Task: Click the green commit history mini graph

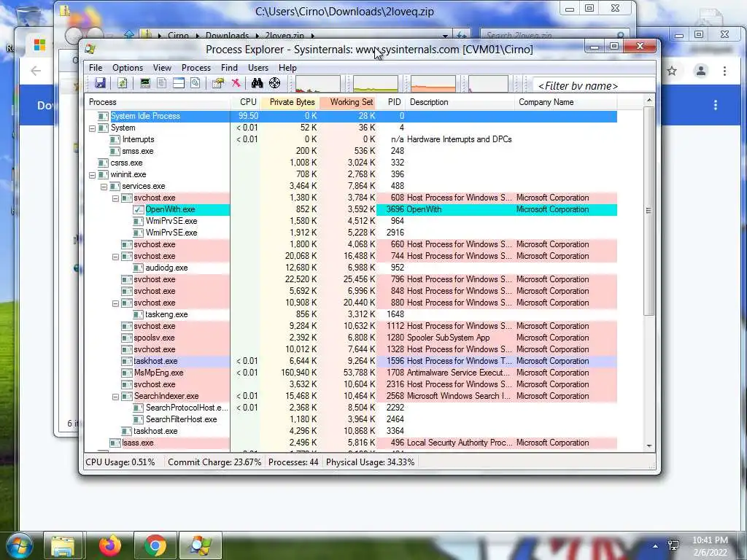Action: (376, 84)
